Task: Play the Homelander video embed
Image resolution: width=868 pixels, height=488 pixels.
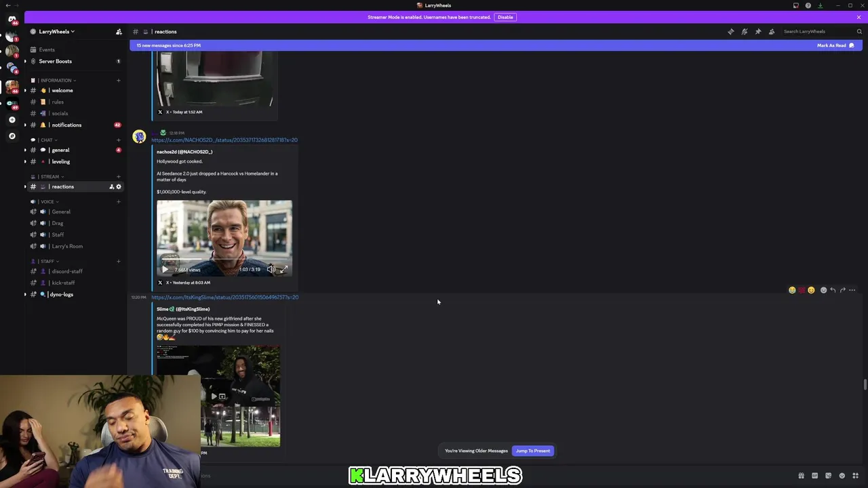Action: click(164, 270)
